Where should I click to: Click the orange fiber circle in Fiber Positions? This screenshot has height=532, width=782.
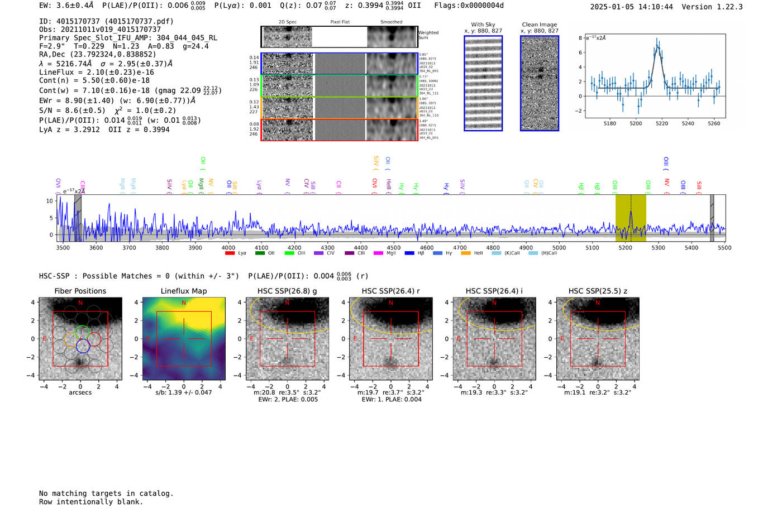point(72,340)
